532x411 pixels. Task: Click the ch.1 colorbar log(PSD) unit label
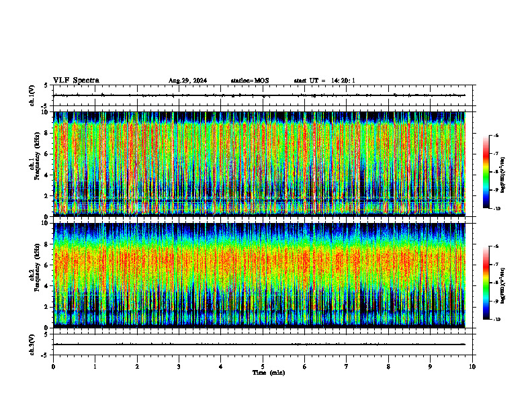coord(503,175)
